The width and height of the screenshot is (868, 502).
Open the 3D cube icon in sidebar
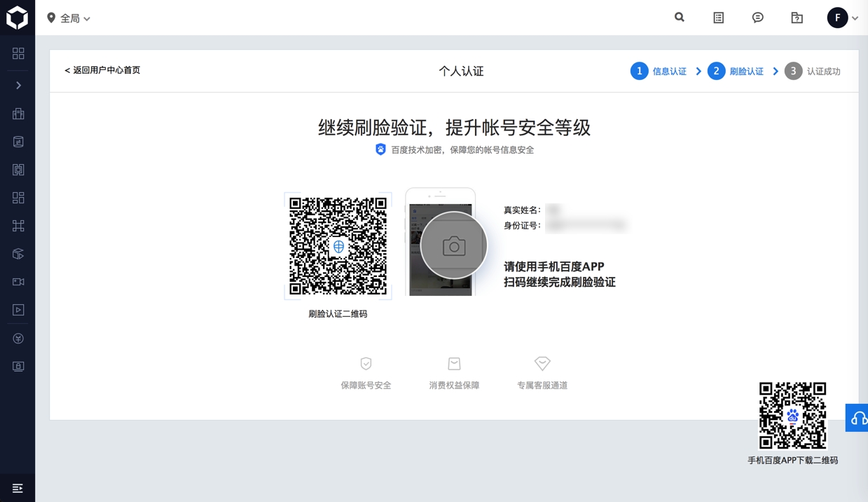18,254
